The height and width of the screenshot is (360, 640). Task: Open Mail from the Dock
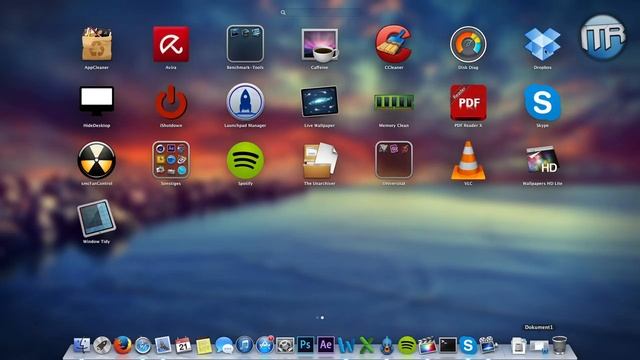point(163,345)
